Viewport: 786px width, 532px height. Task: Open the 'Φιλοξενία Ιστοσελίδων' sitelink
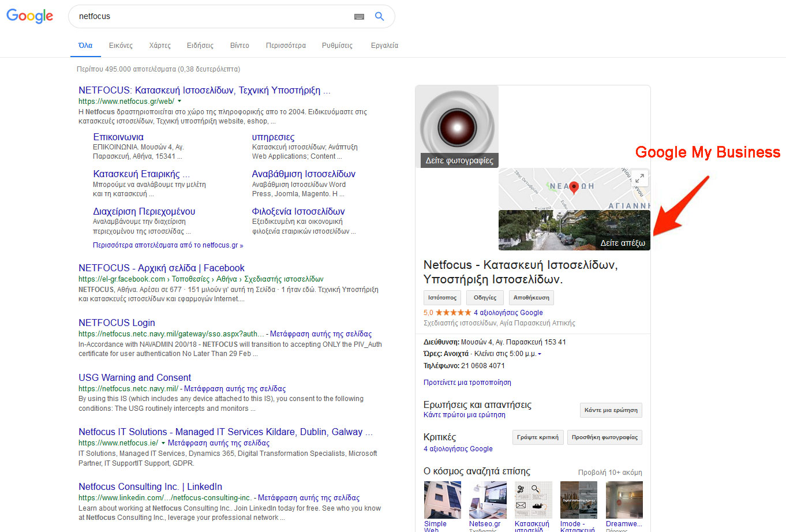click(x=298, y=212)
